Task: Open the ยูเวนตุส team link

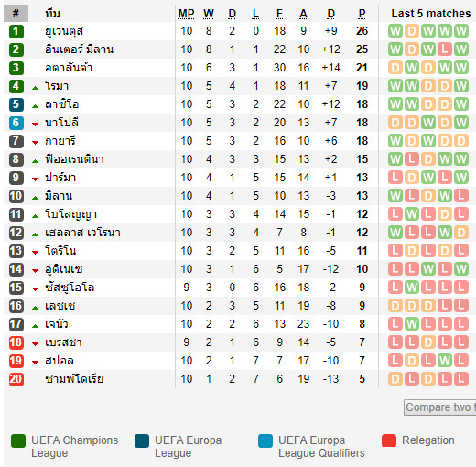Action: click(64, 31)
